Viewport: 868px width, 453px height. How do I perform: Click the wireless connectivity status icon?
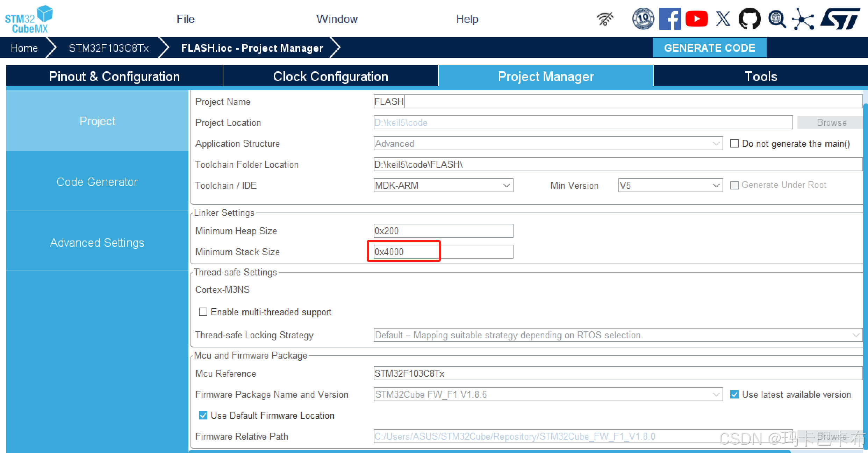point(605,19)
